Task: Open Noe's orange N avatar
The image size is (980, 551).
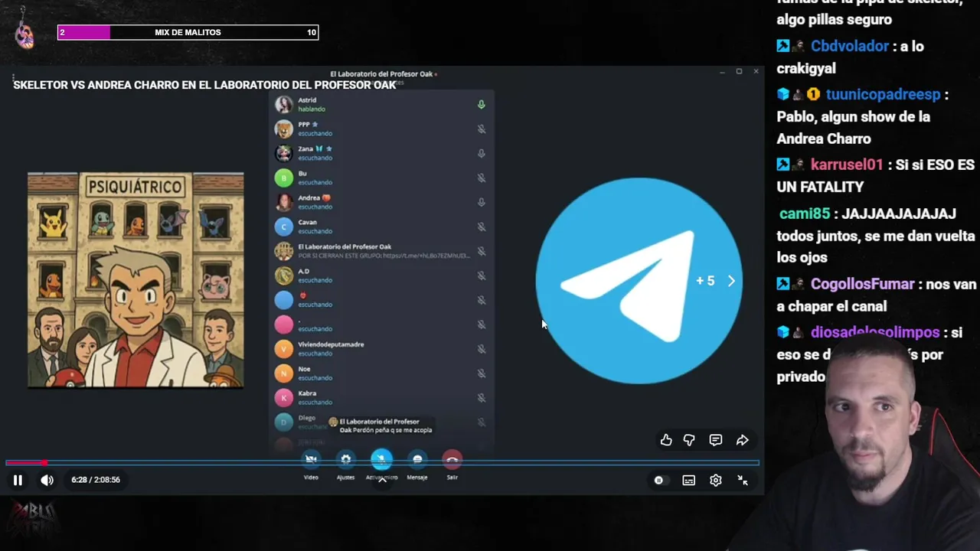Action: (284, 373)
